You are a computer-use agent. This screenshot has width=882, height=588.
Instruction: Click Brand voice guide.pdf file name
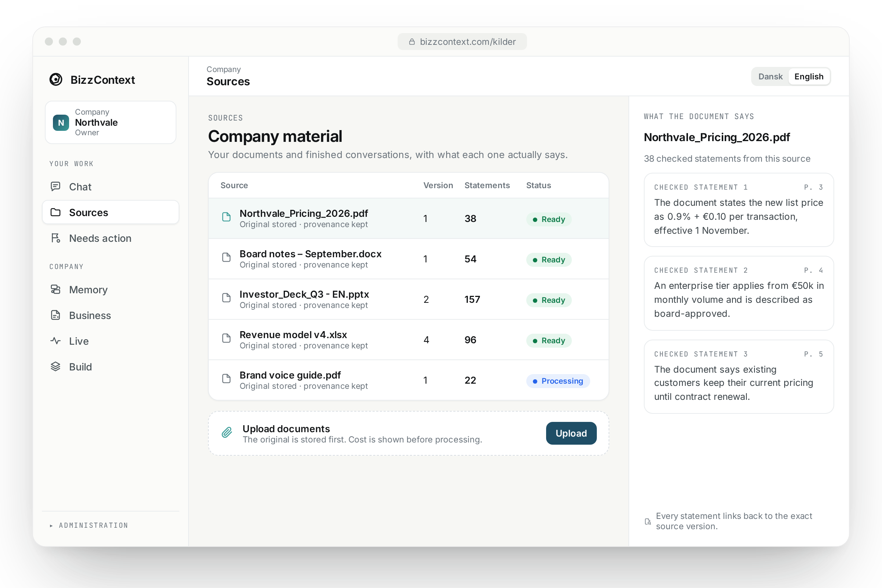click(290, 375)
